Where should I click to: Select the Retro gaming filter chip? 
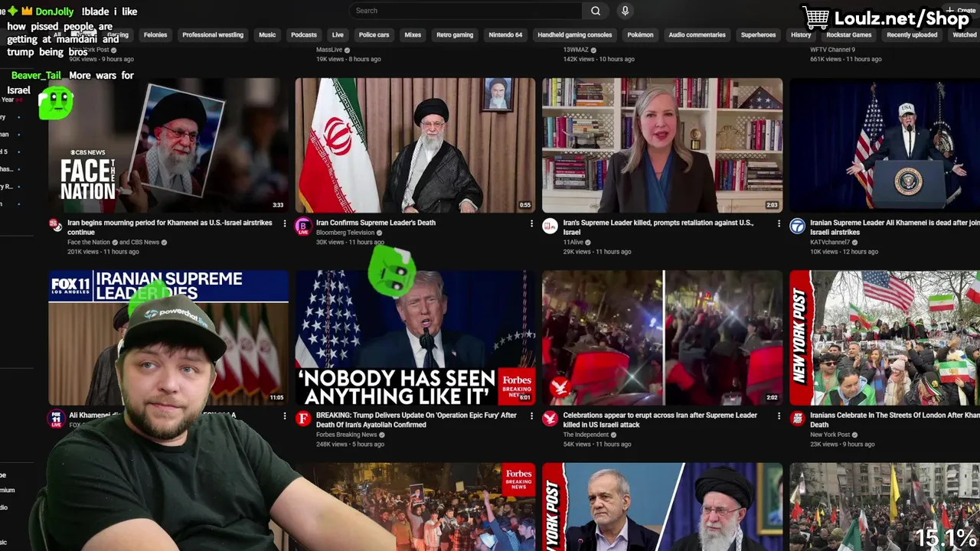tap(455, 35)
